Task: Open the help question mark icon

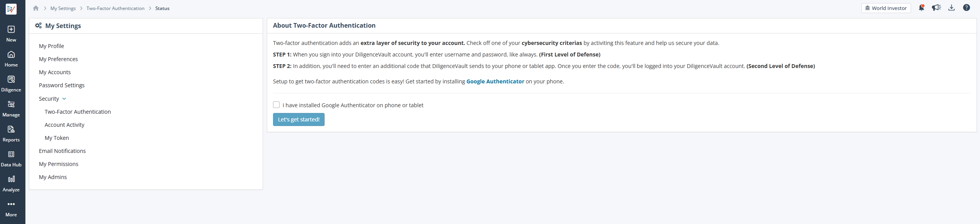Action: pos(967,8)
